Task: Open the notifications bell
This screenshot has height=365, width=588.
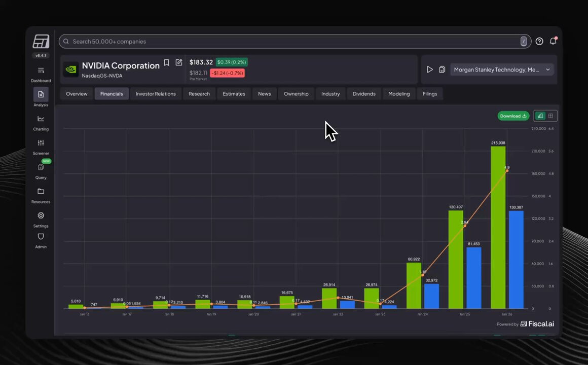Action: (x=553, y=41)
